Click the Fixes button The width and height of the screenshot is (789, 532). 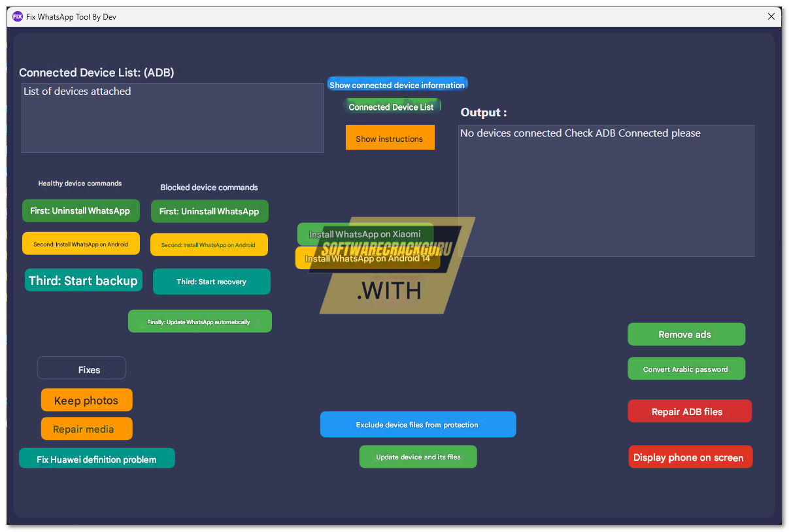82,369
